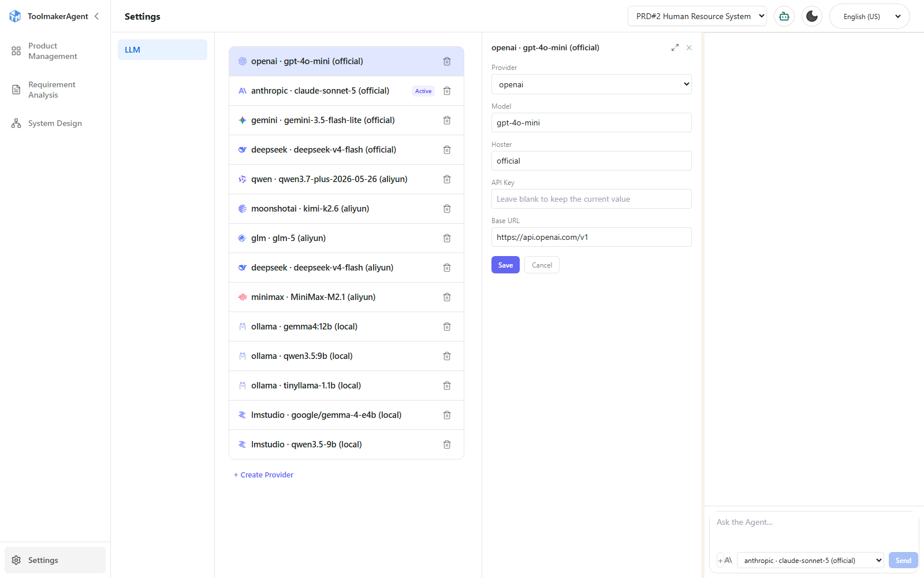
Task: Click the Model input field
Action: [x=591, y=123]
